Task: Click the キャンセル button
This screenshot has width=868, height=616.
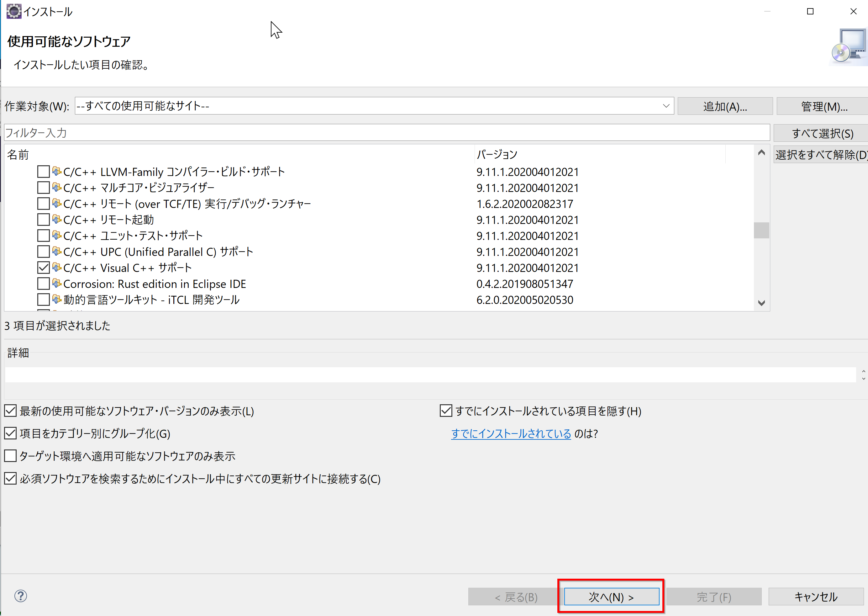Action: tap(816, 597)
